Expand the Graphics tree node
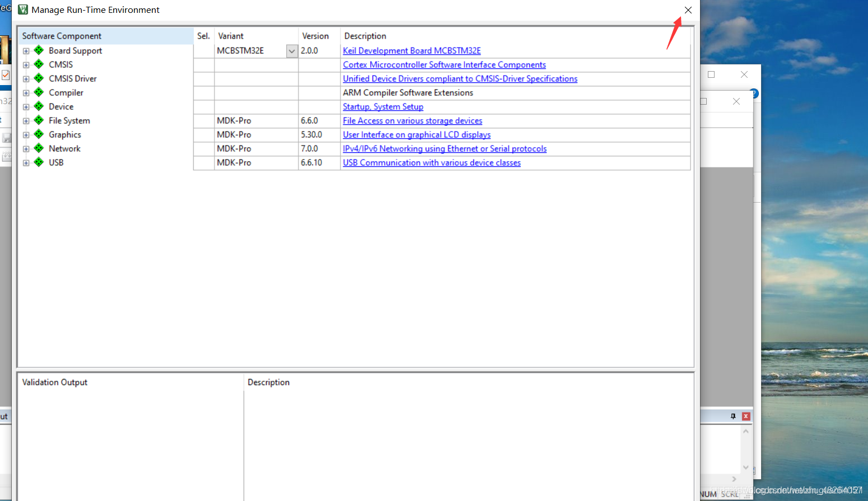The height and width of the screenshot is (501, 868). pyautogui.click(x=26, y=135)
